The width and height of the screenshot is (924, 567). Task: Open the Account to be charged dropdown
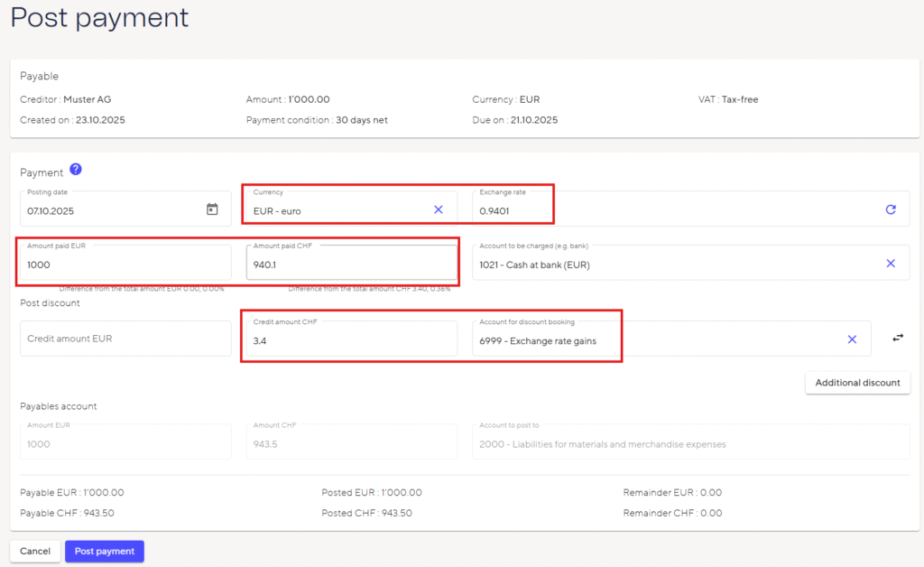(668, 264)
